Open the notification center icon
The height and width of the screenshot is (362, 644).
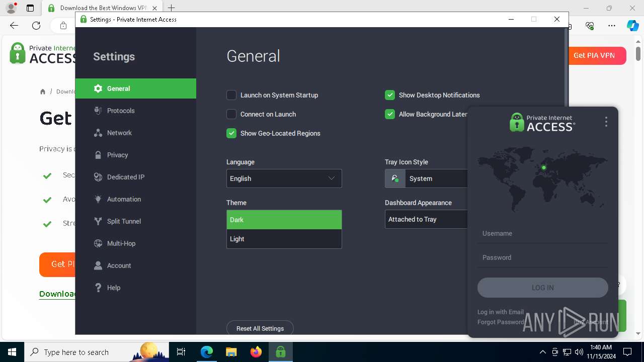pyautogui.click(x=627, y=352)
